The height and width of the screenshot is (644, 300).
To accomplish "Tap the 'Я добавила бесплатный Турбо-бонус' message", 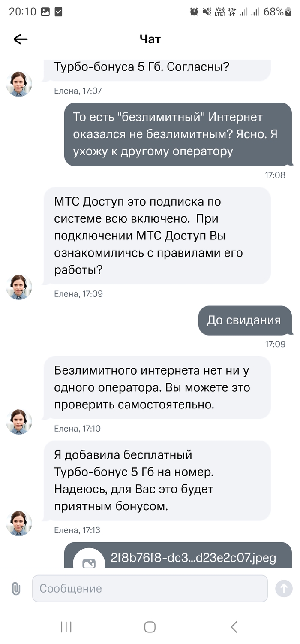I will point(157,481).
